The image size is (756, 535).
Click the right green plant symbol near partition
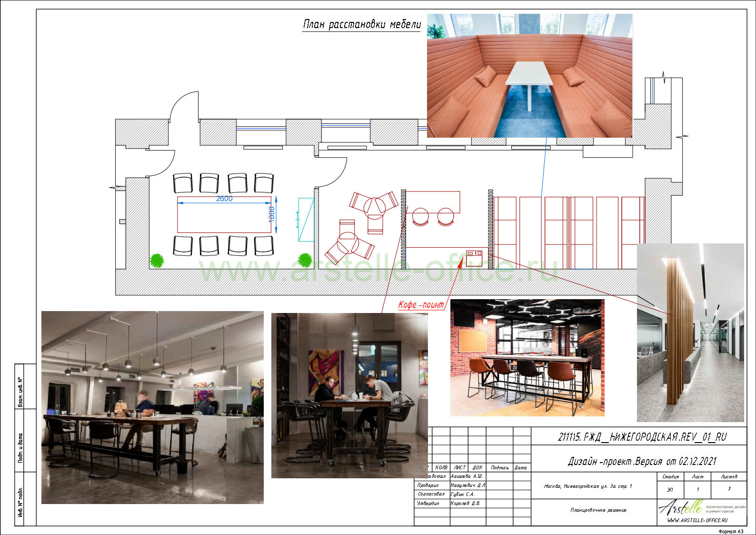(x=305, y=260)
